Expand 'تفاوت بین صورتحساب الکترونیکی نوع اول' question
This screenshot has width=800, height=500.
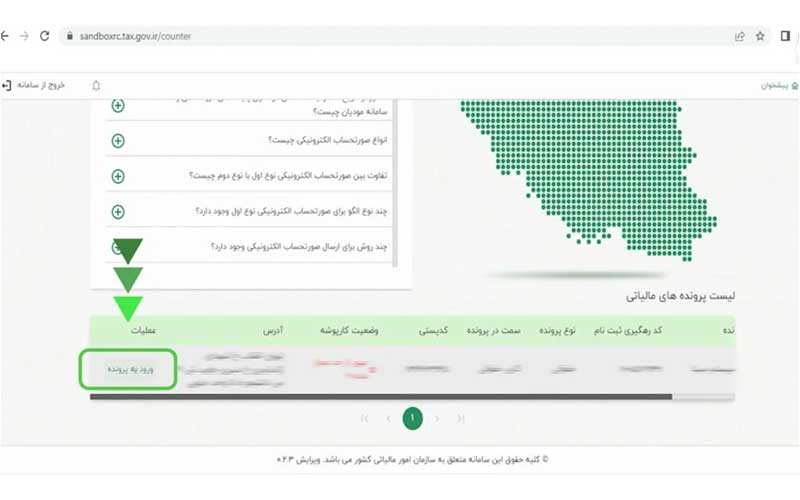pyautogui.click(x=118, y=176)
